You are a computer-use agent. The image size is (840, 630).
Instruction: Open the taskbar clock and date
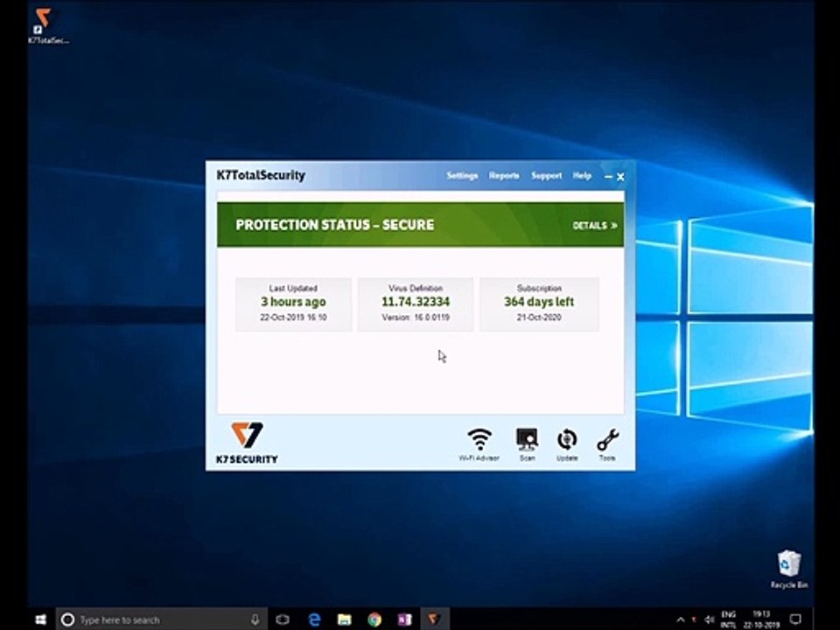pos(761,619)
